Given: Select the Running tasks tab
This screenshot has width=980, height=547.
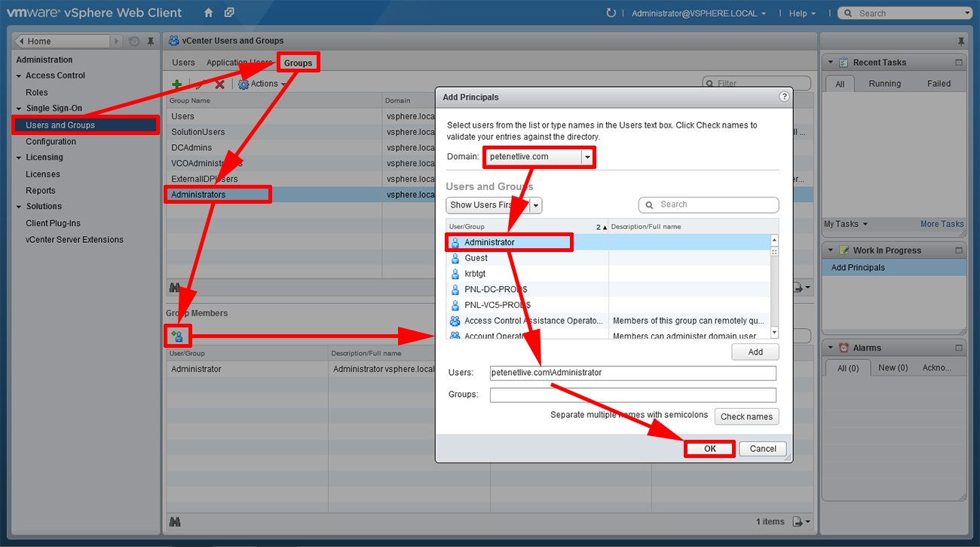Looking at the screenshot, I should (884, 84).
